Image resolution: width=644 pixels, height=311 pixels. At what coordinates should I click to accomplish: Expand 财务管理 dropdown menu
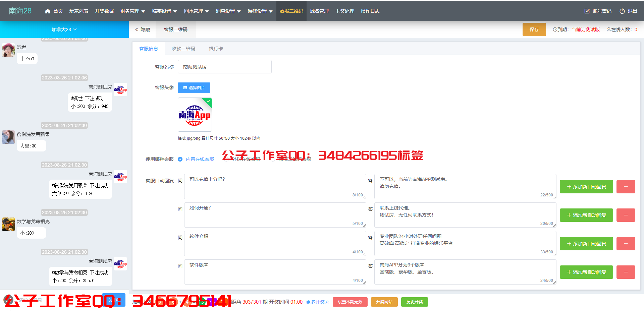tap(133, 11)
